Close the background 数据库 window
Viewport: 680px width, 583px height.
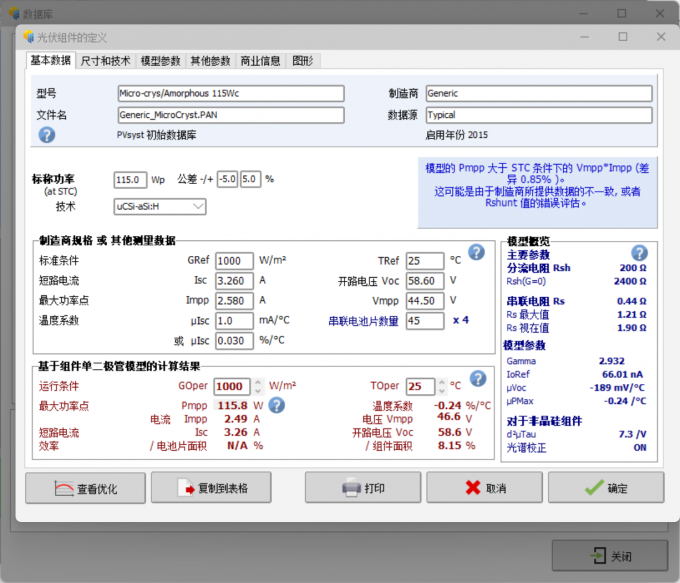click(660, 13)
